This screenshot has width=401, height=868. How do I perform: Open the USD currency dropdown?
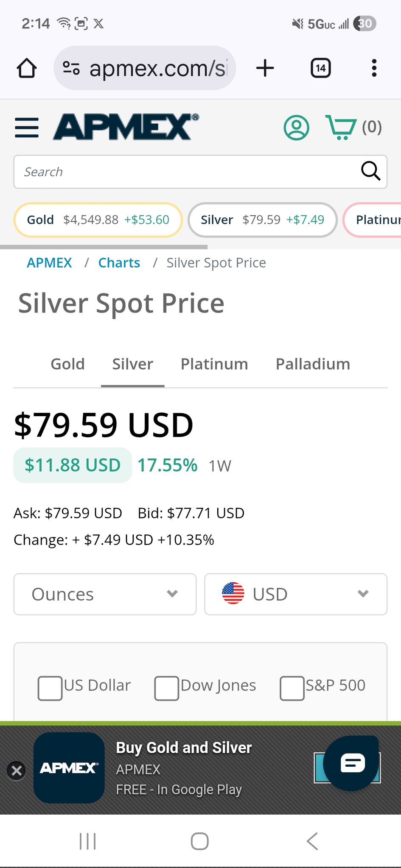coord(295,594)
